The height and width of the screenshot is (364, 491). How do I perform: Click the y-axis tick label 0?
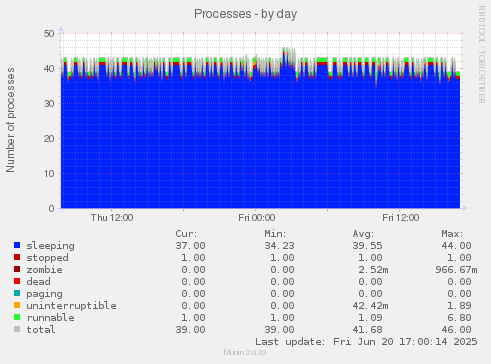51,208
